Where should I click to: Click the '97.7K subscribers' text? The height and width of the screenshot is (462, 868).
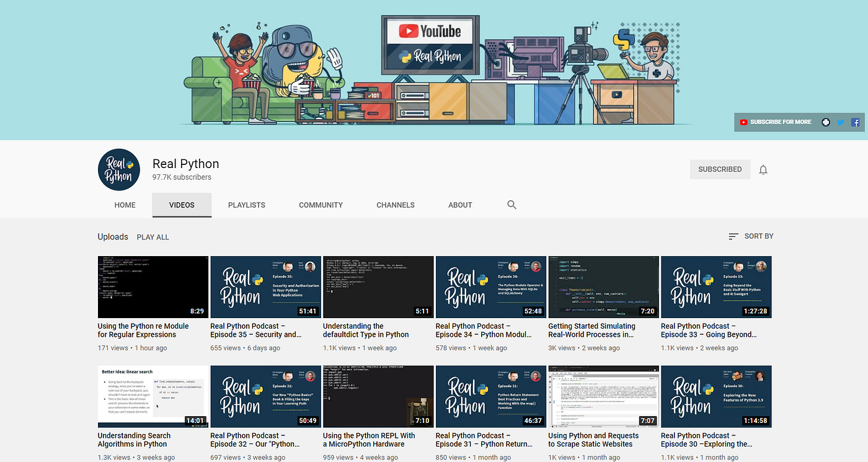pyautogui.click(x=182, y=177)
